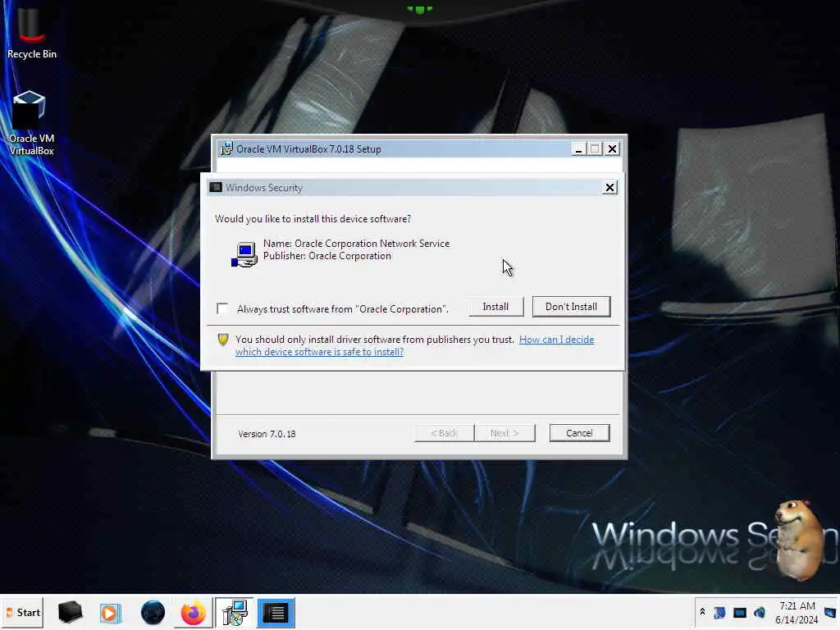The image size is (840, 630).
Task: Click the VirtualBox Setup title bar installer icon
Action: 226,149
